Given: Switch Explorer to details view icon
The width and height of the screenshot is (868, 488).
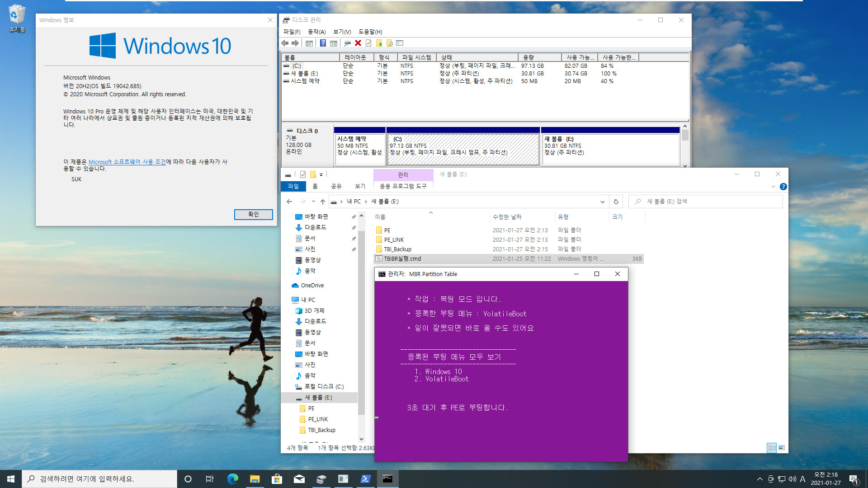Looking at the screenshot, I should (772, 448).
